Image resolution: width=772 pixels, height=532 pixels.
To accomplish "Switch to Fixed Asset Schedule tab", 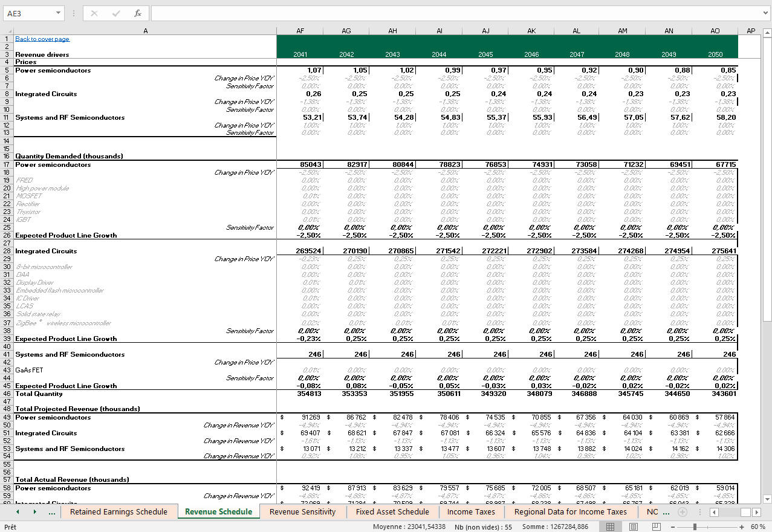I will coord(392,512).
